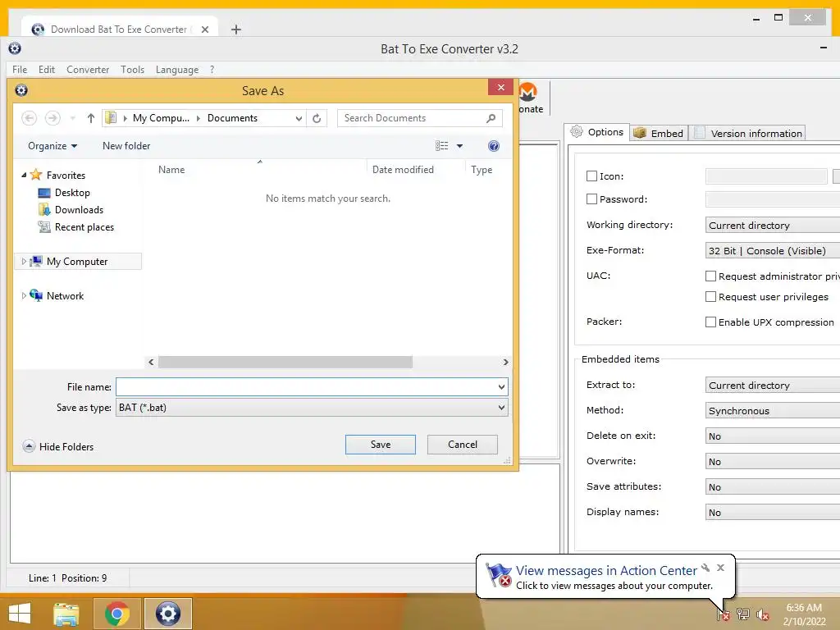Open the Tools menu
Image resolution: width=840 pixels, height=630 pixels.
[132, 70]
